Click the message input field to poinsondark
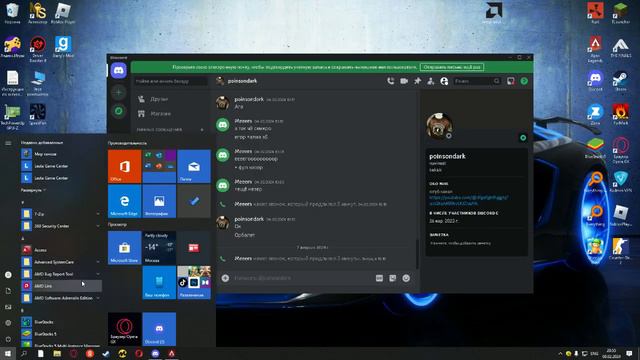The width and height of the screenshot is (640, 360). click(302, 278)
